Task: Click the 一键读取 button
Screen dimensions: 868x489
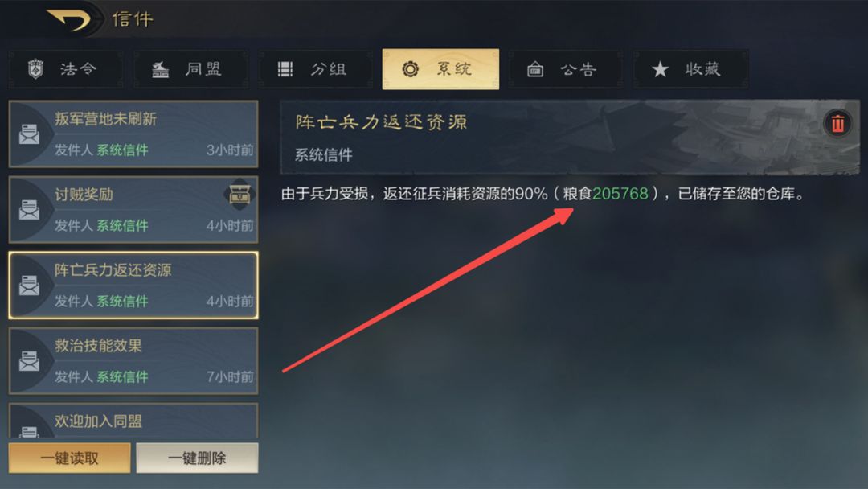Action: [x=70, y=458]
